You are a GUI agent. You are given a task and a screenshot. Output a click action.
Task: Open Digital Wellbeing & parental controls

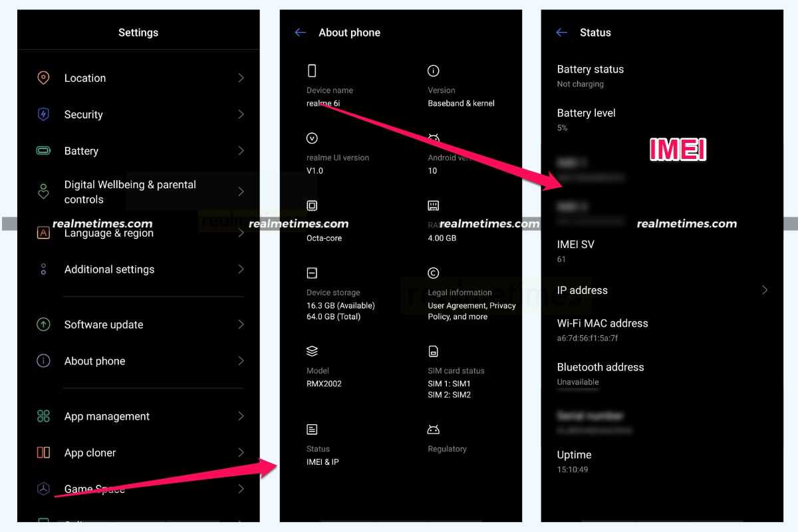coord(139,192)
